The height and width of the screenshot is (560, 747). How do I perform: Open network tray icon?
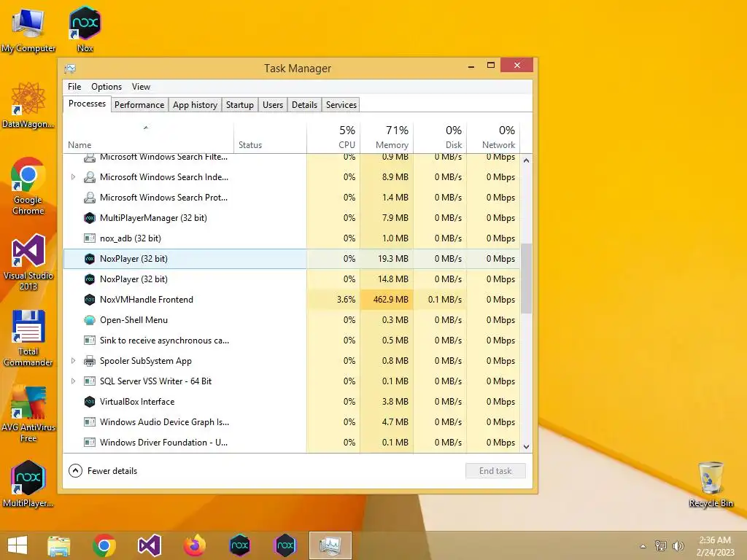661,545
